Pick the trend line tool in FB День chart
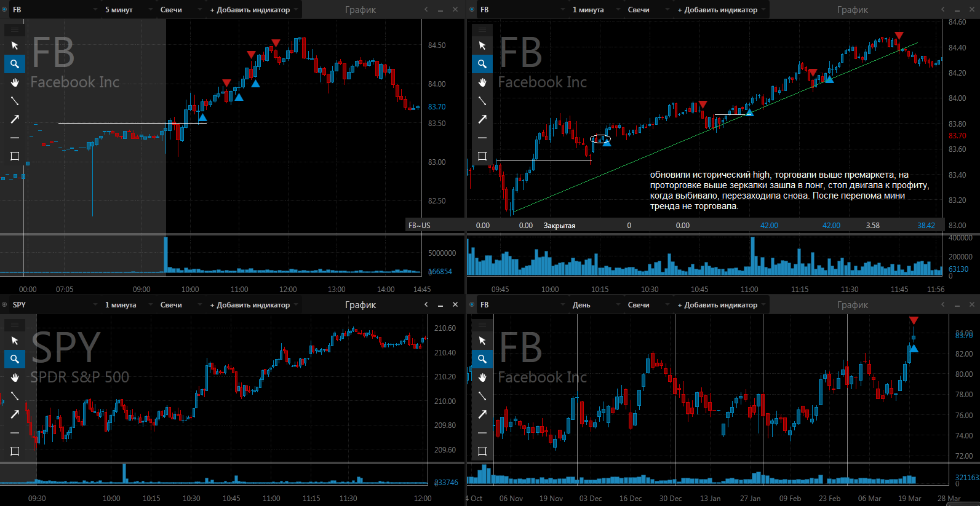This screenshot has width=980, height=506. click(x=482, y=396)
